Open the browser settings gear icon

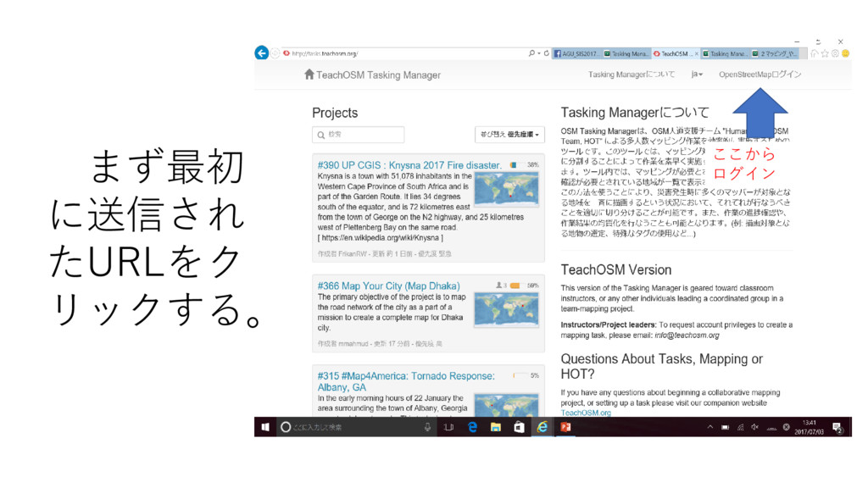click(x=835, y=53)
